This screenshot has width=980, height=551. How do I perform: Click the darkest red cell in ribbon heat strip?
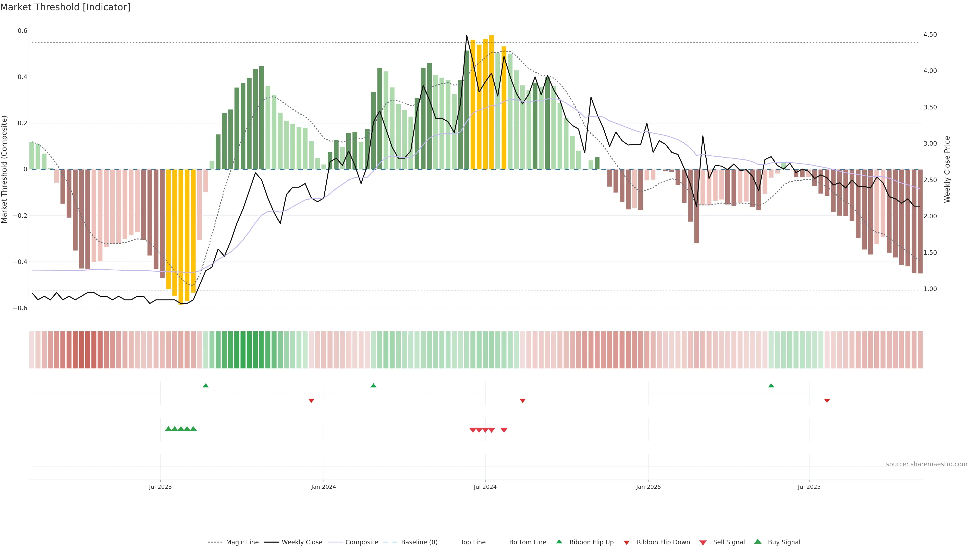(x=88, y=350)
